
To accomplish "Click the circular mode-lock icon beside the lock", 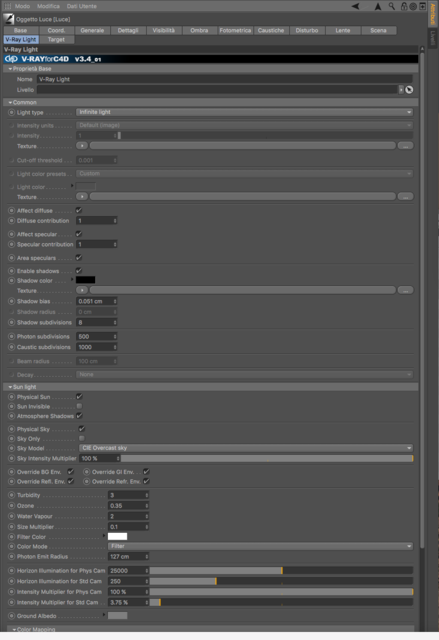I will coord(413,6).
